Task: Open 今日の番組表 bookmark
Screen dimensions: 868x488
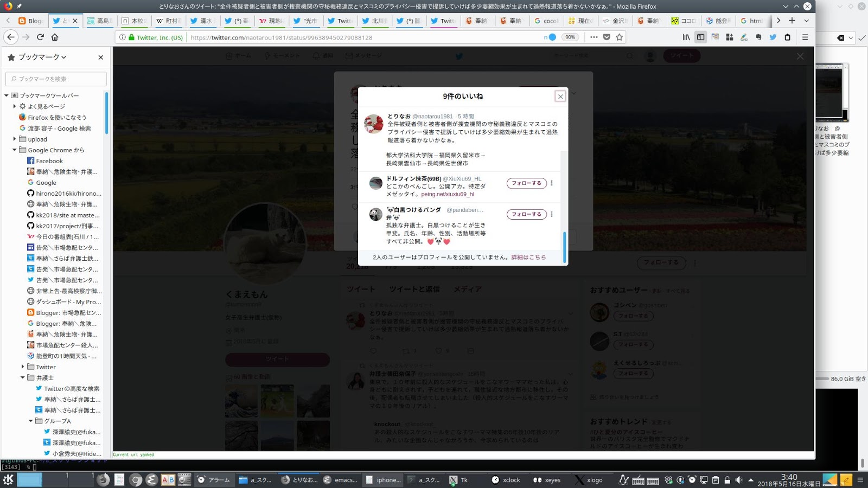Action: tap(63, 236)
